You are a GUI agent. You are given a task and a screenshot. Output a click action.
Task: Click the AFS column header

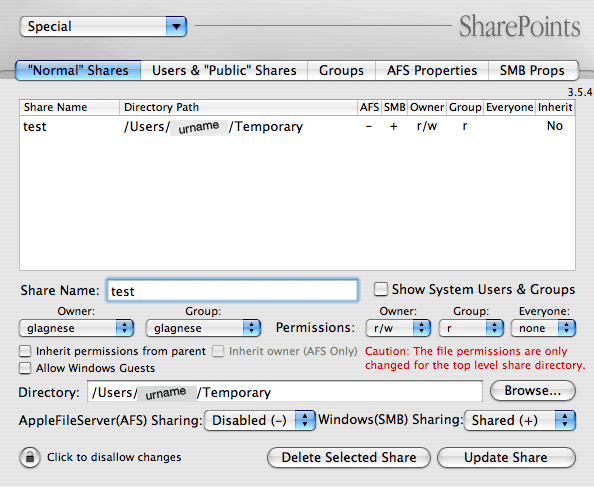(x=369, y=108)
